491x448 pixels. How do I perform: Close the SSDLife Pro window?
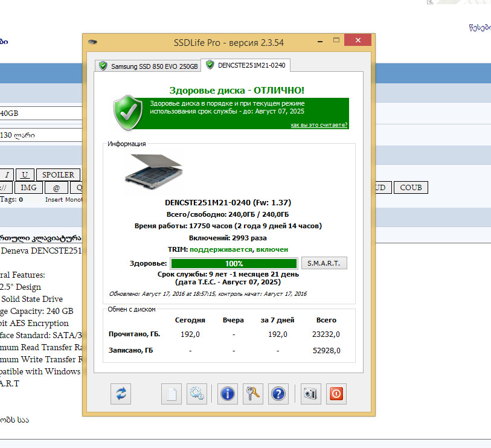(358, 40)
